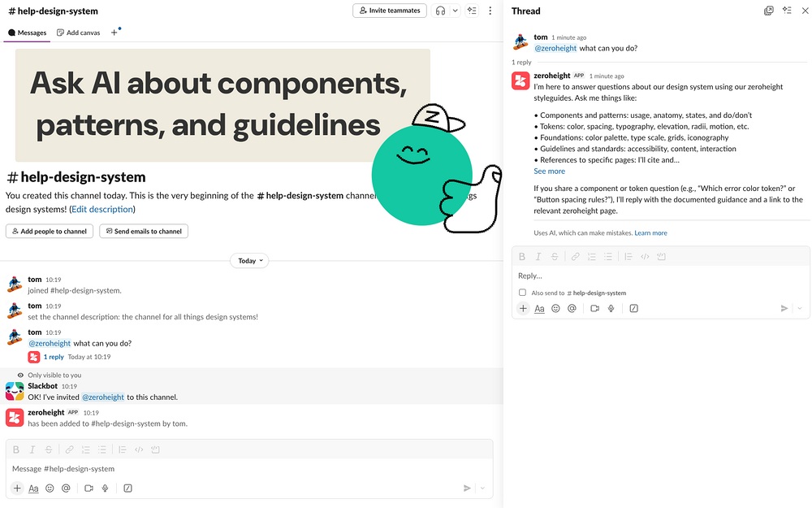Open the Today date dropdown
The height and width of the screenshot is (508, 812).
tap(249, 261)
